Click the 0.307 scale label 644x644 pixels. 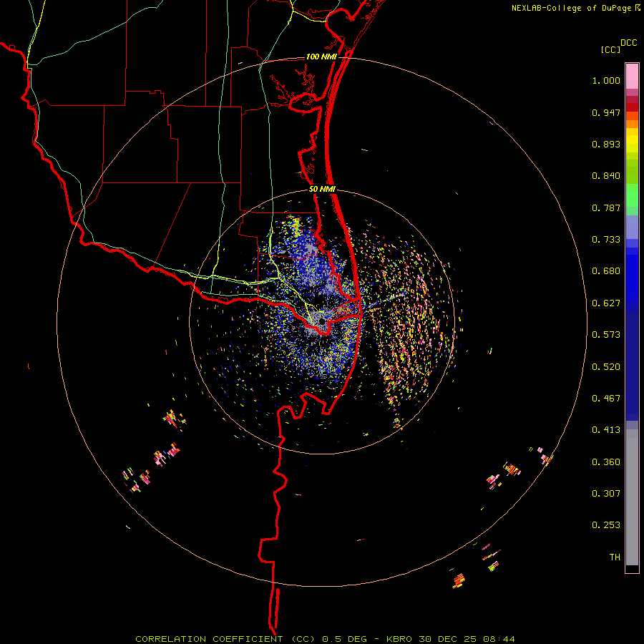point(606,494)
